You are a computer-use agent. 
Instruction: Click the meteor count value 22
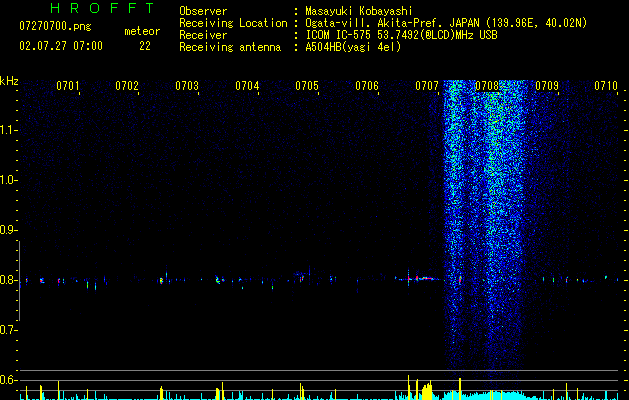pyautogui.click(x=145, y=46)
